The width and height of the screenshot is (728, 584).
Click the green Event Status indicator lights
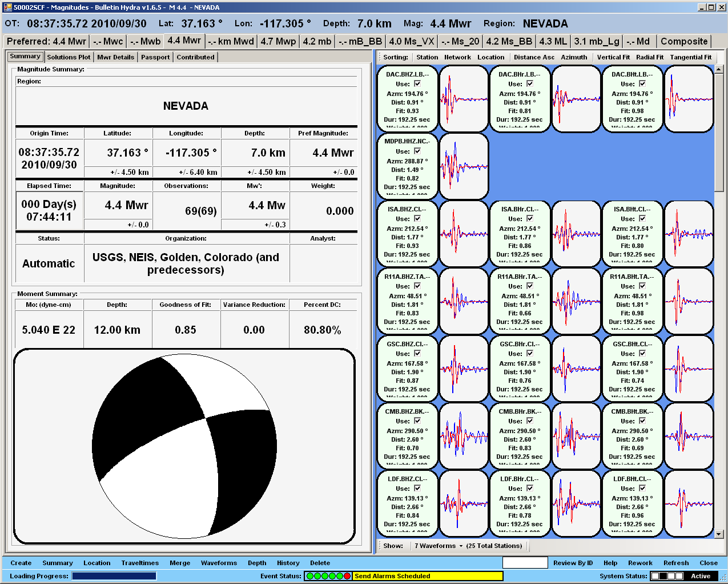tap(328, 576)
